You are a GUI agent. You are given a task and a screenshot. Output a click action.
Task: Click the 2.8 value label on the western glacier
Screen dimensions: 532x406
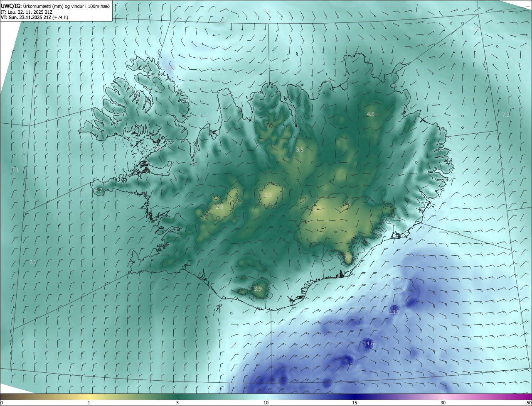click(220, 207)
